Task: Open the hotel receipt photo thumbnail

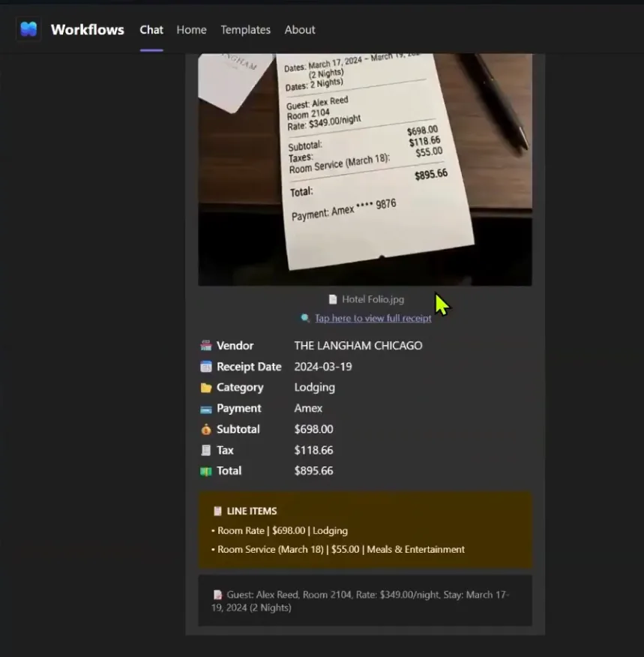Action: [x=365, y=169]
